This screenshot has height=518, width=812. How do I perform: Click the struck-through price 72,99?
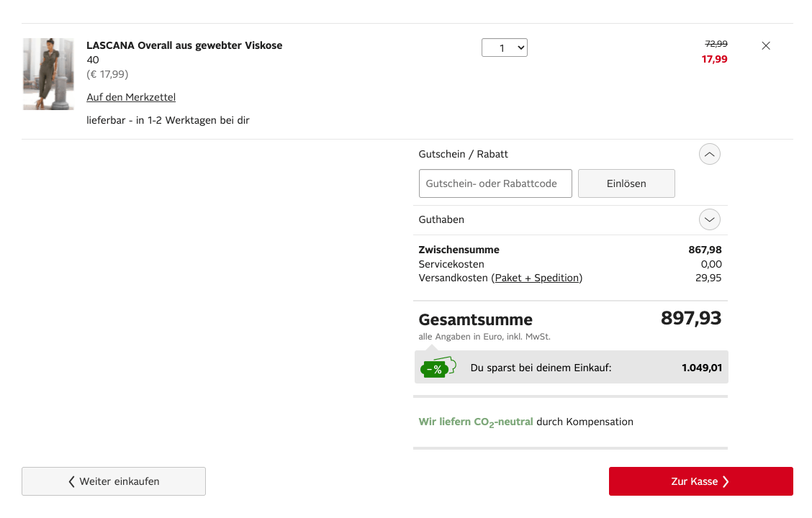[716, 44]
